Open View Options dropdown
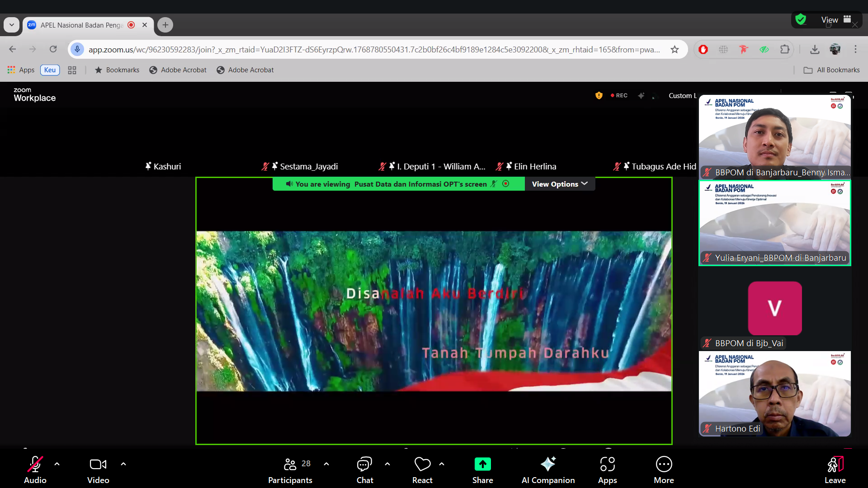 (x=560, y=184)
